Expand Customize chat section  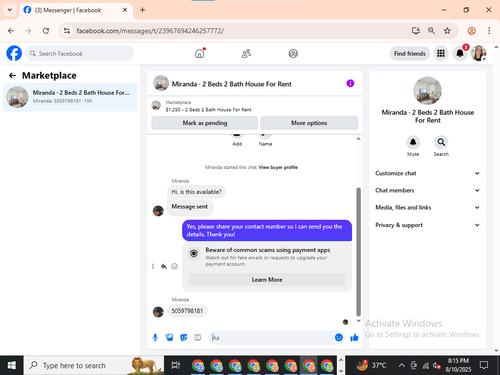pos(427,173)
